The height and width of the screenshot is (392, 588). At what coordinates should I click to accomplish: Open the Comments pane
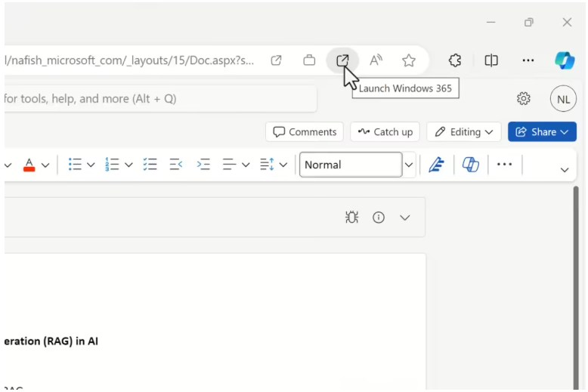(x=305, y=132)
